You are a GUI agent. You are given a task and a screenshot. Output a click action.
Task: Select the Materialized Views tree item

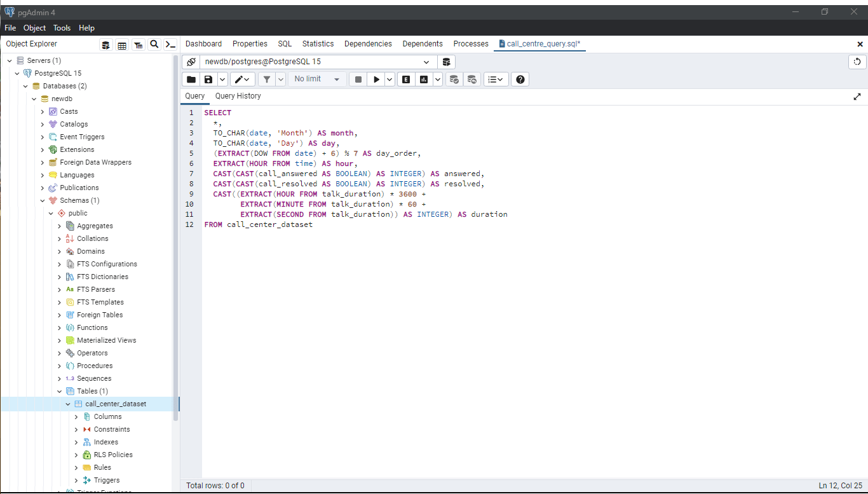107,340
